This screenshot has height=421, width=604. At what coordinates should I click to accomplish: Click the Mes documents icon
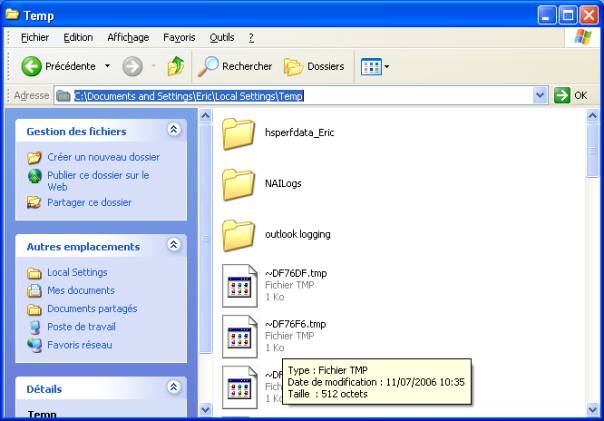(x=34, y=291)
